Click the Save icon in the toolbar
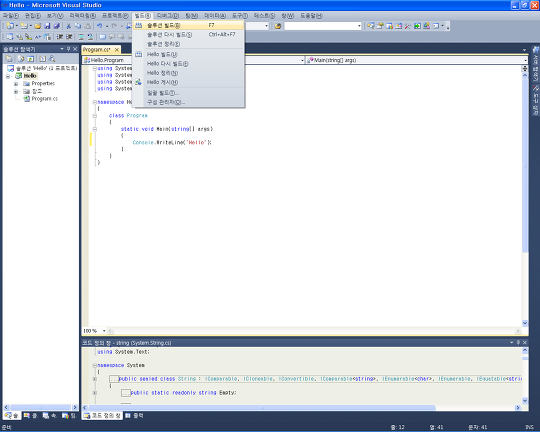The width and height of the screenshot is (540, 432). tap(47, 26)
